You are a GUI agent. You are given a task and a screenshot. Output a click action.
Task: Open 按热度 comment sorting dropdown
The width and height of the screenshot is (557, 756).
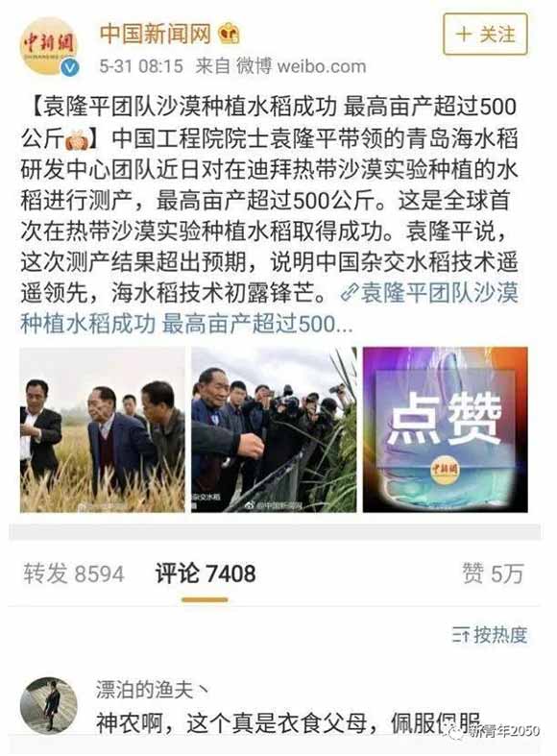click(490, 635)
